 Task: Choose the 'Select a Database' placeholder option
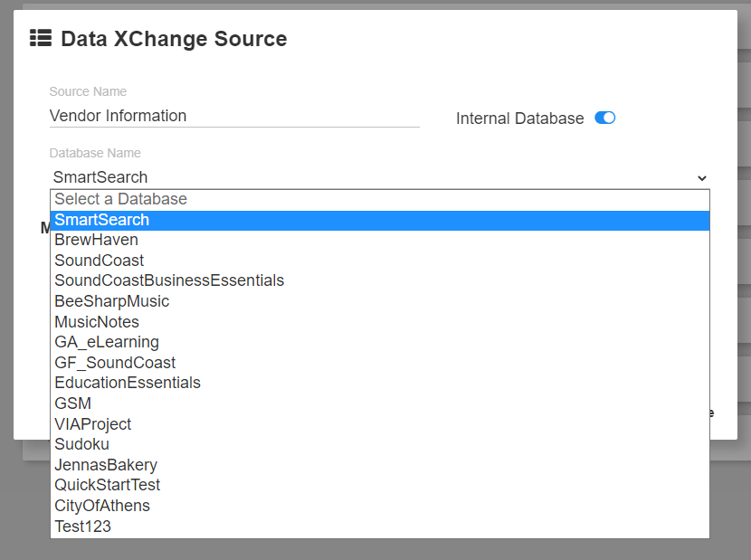tap(120, 199)
